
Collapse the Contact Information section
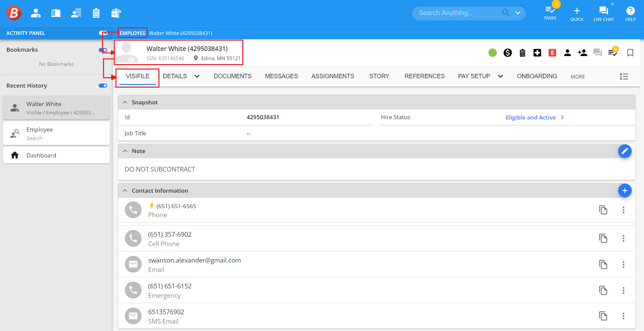[x=125, y=191]
